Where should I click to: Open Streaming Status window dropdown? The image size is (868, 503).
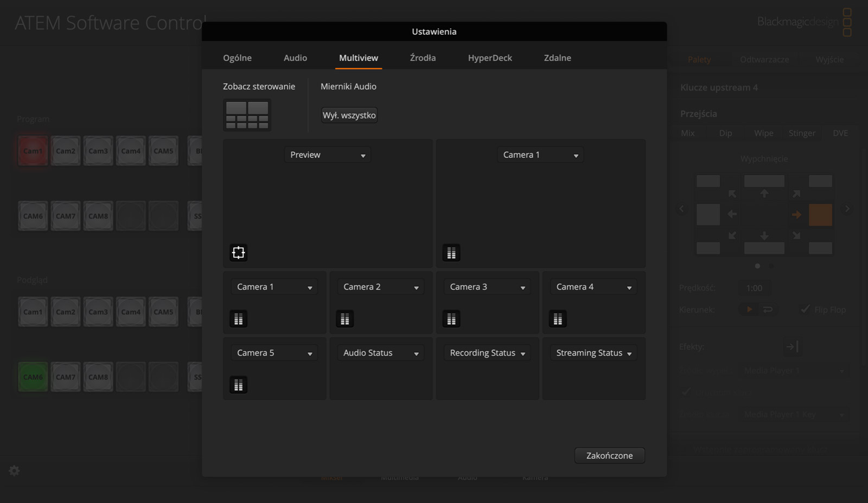point(593,353)
